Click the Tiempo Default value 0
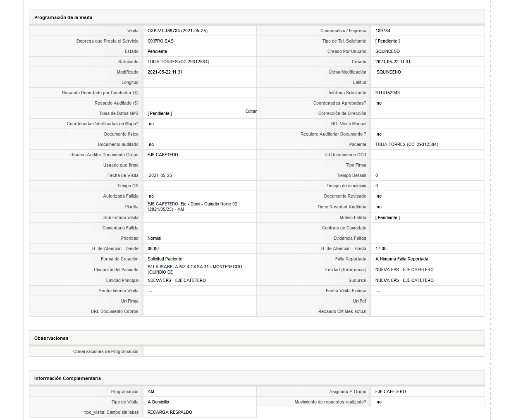This screenshot has height=420, width=523. [377, 175]
